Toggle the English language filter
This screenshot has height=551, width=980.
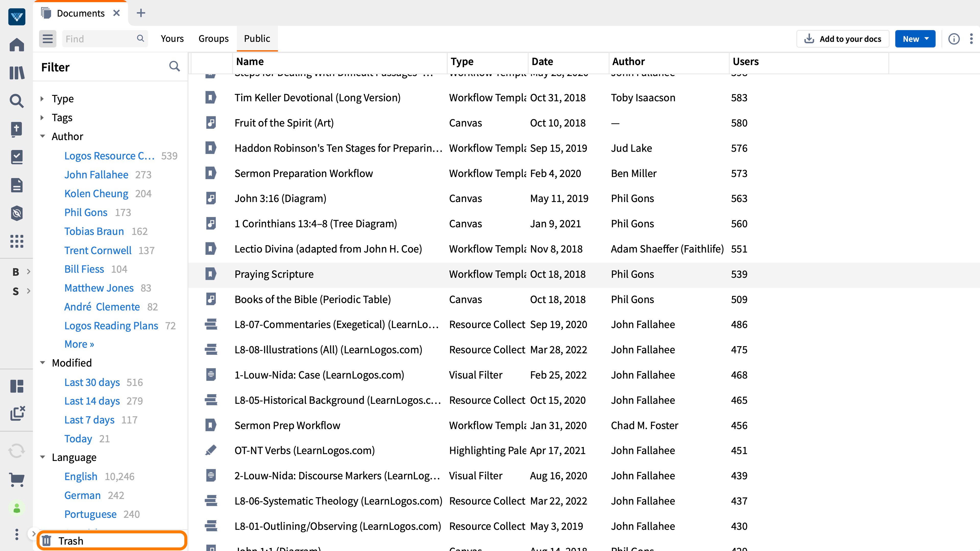(x=81, y=476)
